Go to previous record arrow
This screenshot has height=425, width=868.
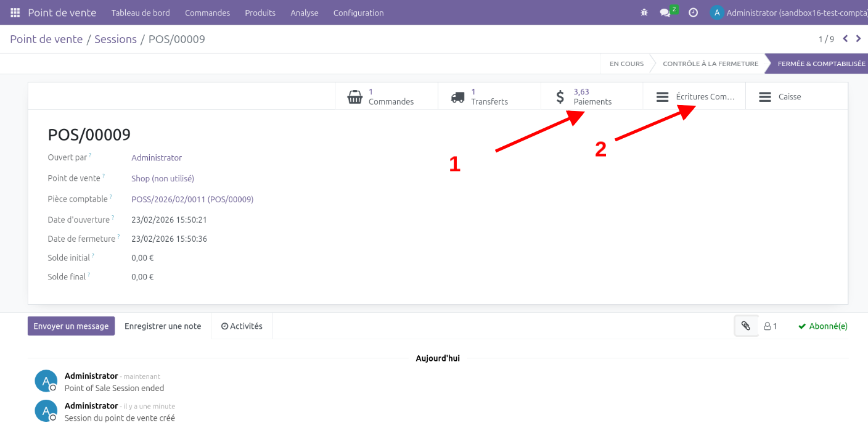coord(845,39)
